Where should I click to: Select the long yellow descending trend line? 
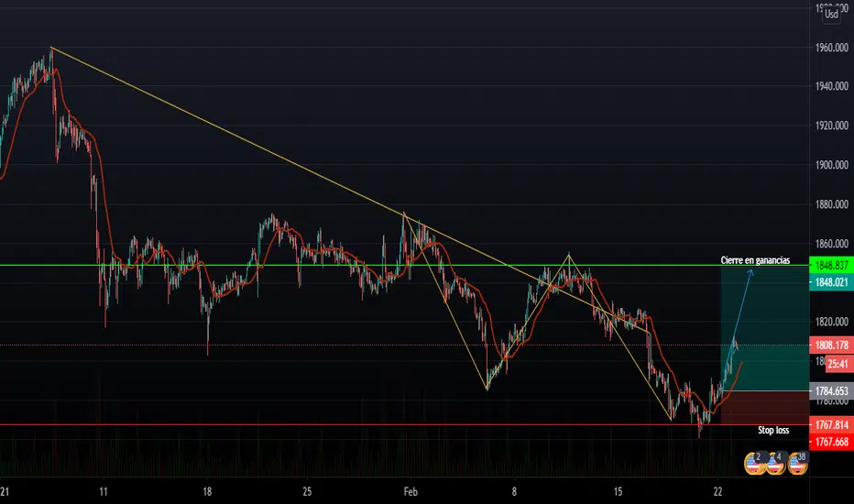[350, 190]
